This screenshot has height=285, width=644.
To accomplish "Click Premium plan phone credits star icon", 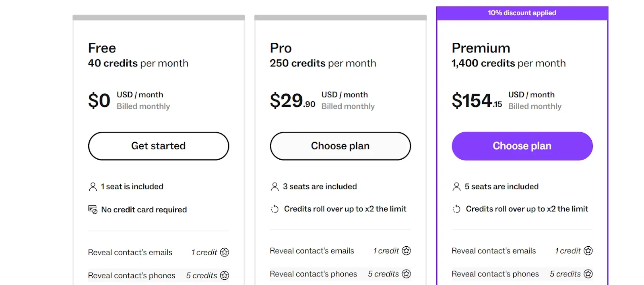I will (x=588, y=274).
